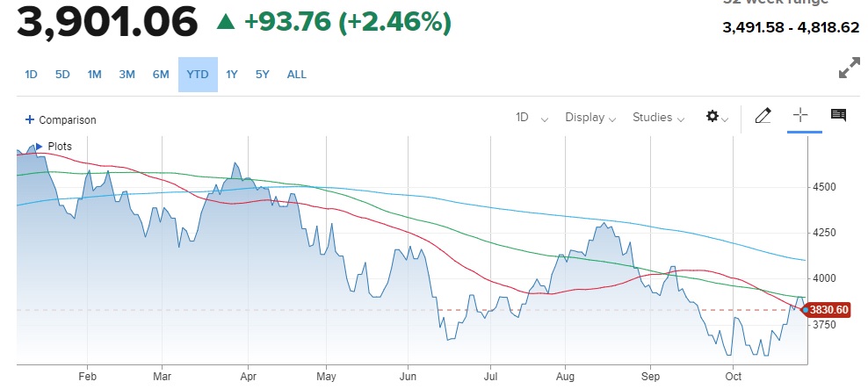Open the chart comments icon
The height and width of the screenshot is (389, 868).
click(838, 116)
